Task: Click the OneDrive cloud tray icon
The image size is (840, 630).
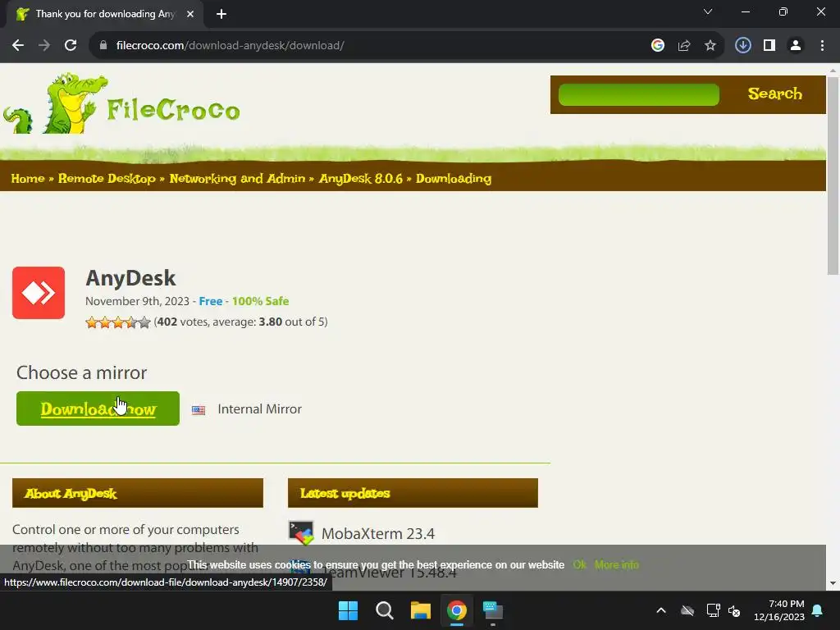Action: tap(687, 610)
